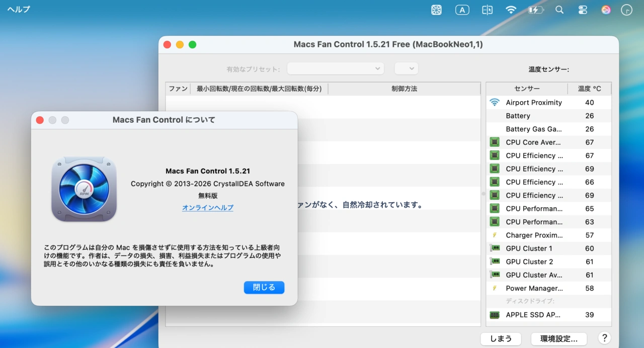Click the battery charging status icon
Viewport: 644px width, 348px height.
(535, 10)
